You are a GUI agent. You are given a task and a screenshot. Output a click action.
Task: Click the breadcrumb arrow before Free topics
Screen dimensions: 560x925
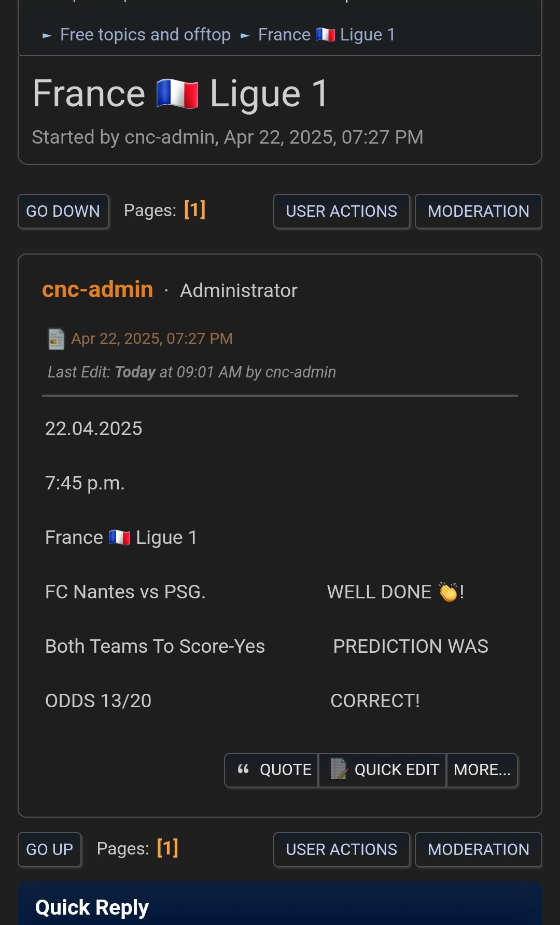coord(47,36)
